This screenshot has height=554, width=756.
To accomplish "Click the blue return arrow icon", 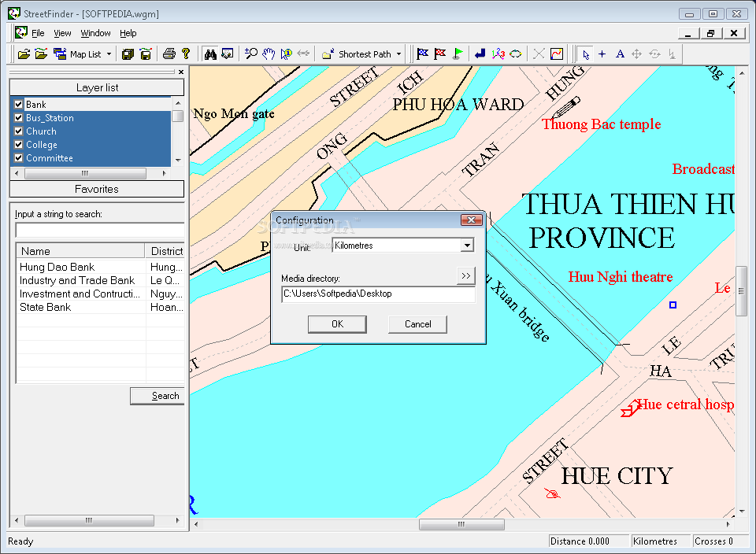I will [480, 54].
